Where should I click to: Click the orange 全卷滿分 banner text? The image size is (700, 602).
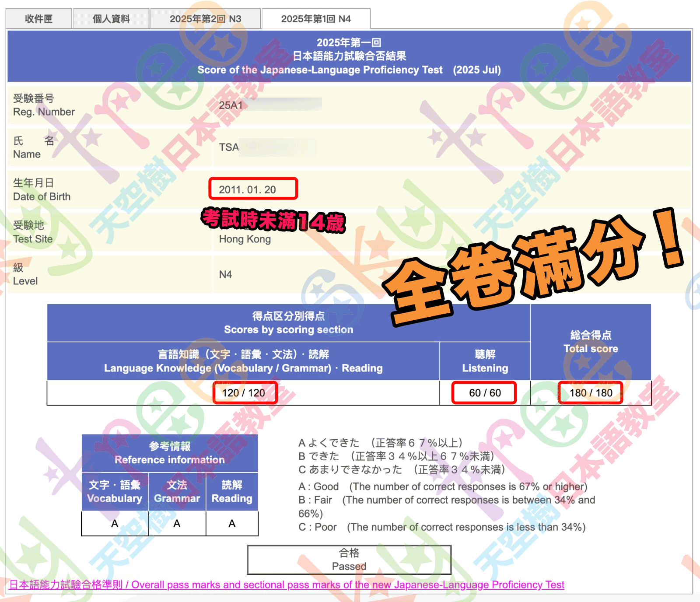pos(525,267)
